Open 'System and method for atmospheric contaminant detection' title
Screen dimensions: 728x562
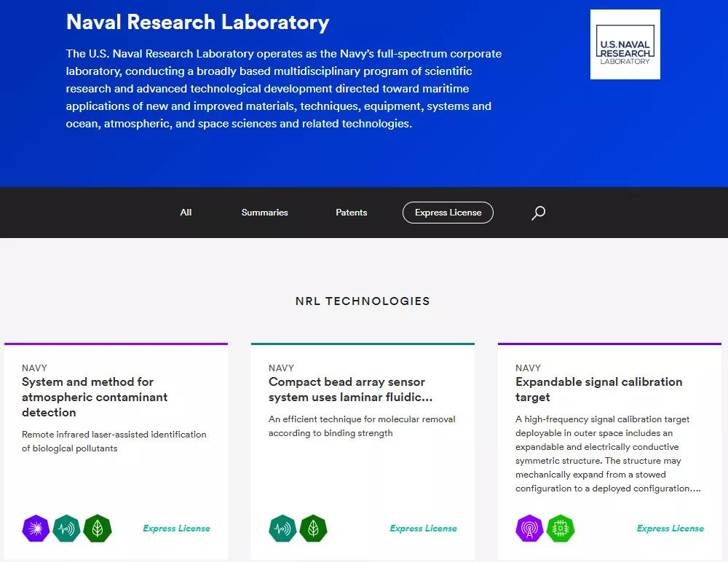(95, 397)
